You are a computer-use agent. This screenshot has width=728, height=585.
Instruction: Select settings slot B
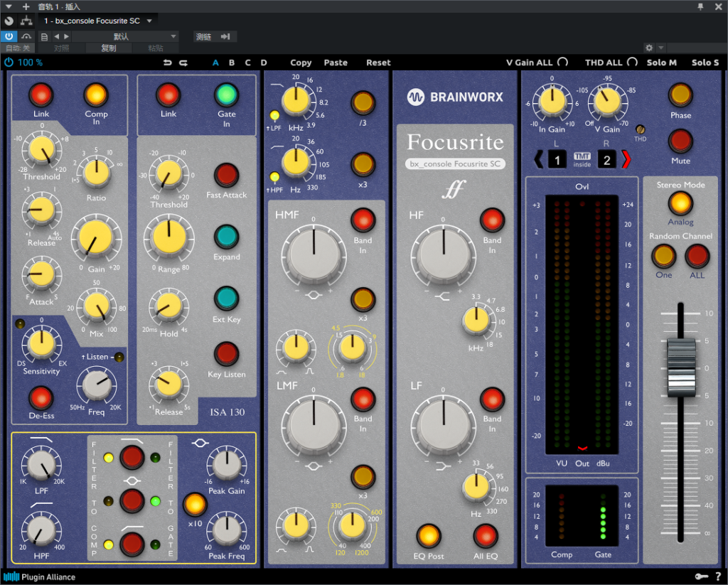(x=232, y=63)
